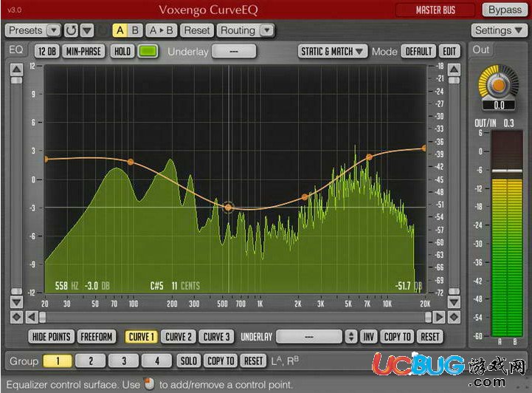Open the undo history dropdown arrow
Viewport: 532px width, 393px height.
[x=87, y=30]
